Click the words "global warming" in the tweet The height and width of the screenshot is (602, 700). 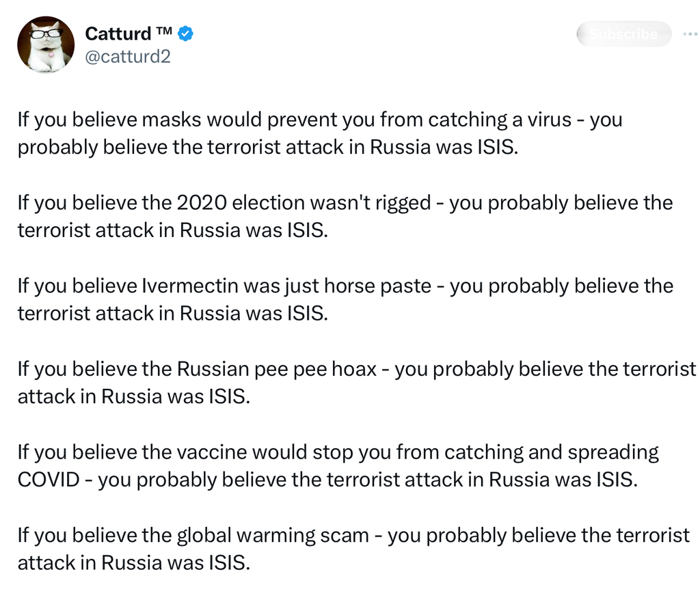point(243,535)
